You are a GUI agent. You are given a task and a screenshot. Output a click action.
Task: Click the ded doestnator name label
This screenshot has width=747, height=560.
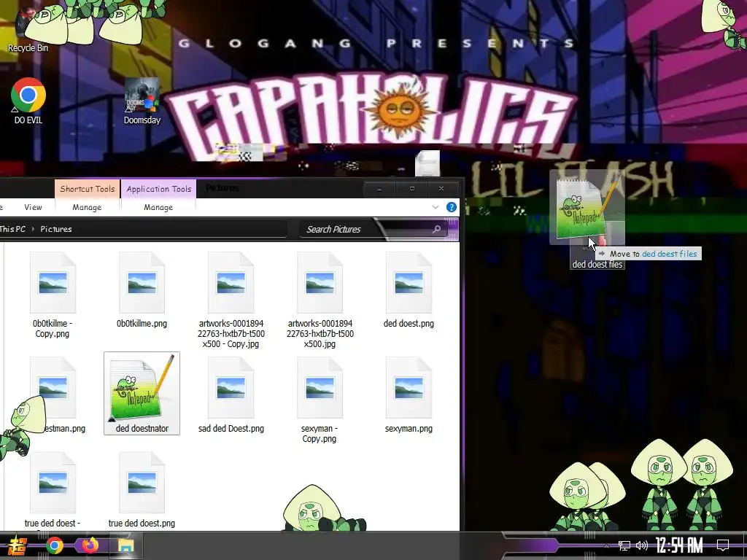pyautogui.click(x=142, y=429)
